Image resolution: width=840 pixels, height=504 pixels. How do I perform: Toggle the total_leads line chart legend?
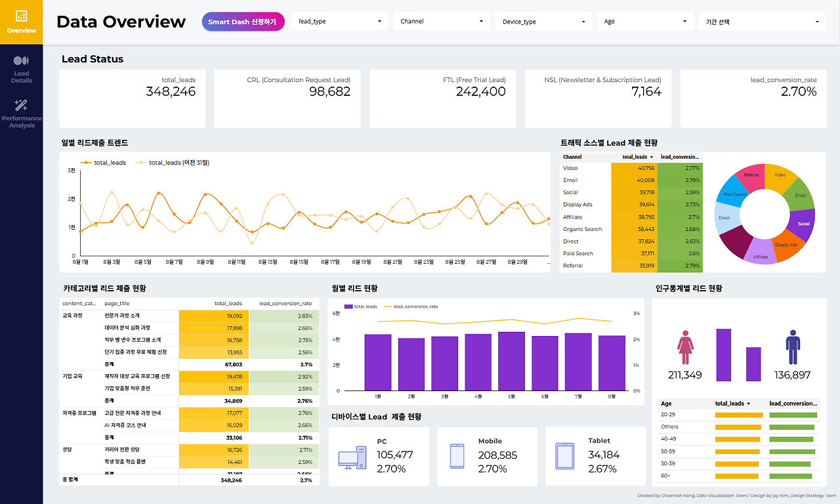click(103, 162)
